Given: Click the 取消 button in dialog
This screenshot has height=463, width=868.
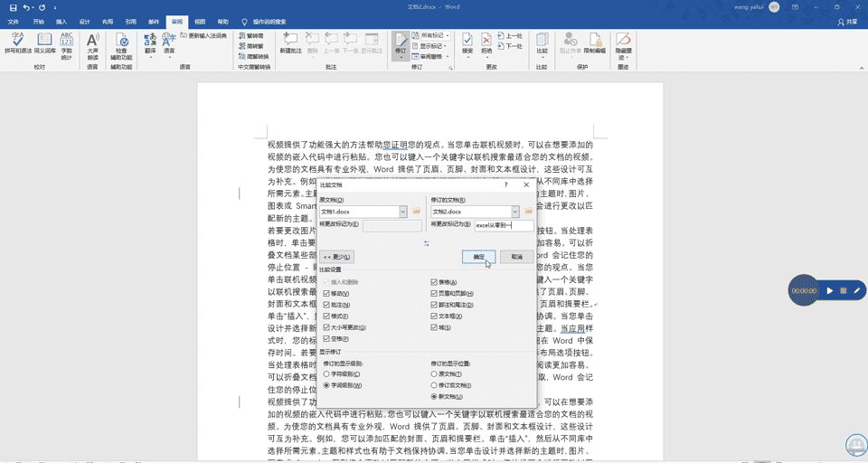Looking at the screenshot, I should [x=516, y=257].
